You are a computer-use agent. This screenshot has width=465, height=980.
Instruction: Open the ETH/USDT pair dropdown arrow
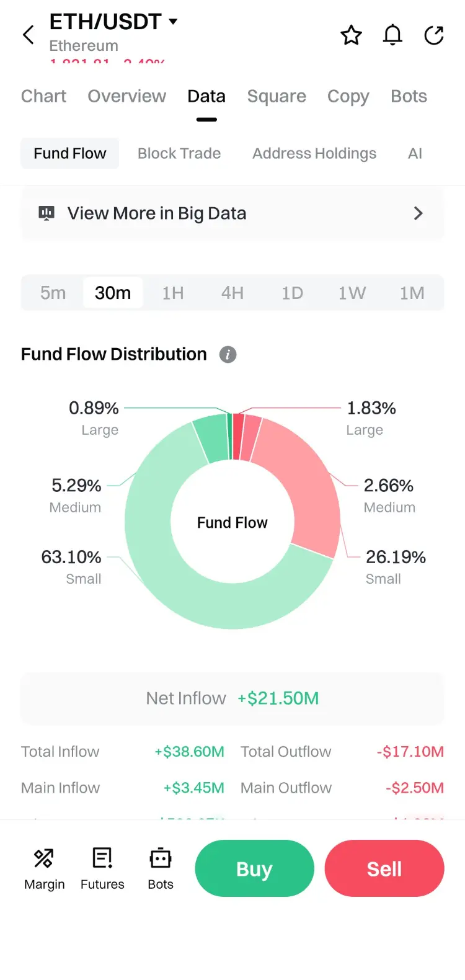coord(173,22)
